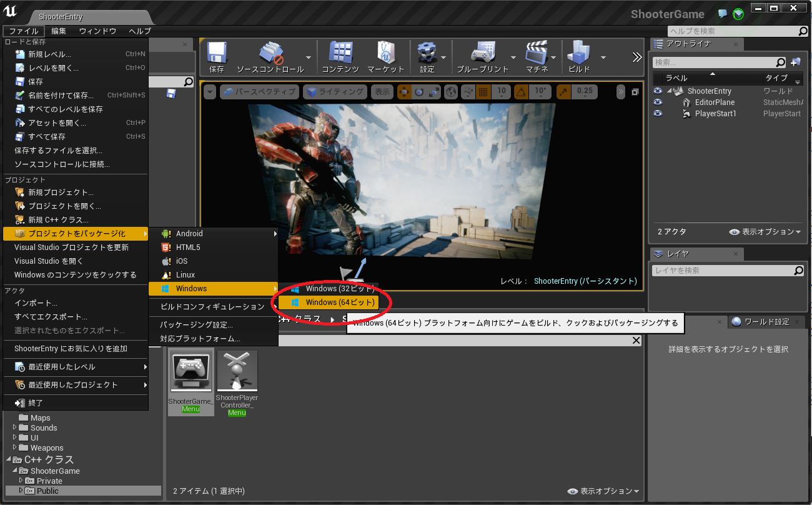This screenshot has height=505, width=812.
Task: Click the Matinee (マチネ) clapperboard icon
Action: 537,52
